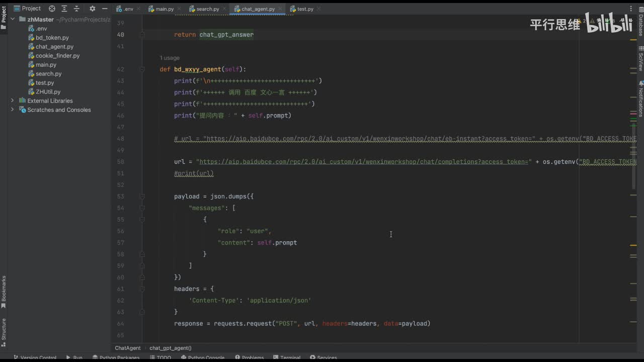
Task: Open the SciView tool window
Action: tap(640, 59)
